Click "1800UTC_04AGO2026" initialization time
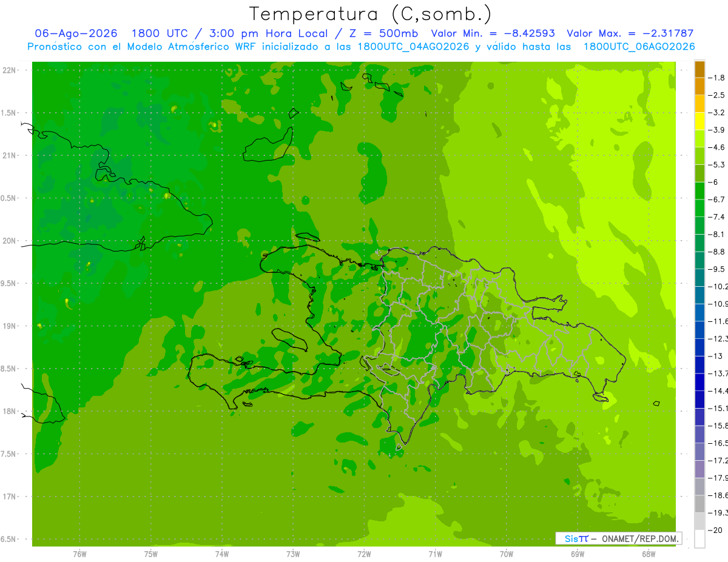Screen dimensions: 728x562 point(413,47)
